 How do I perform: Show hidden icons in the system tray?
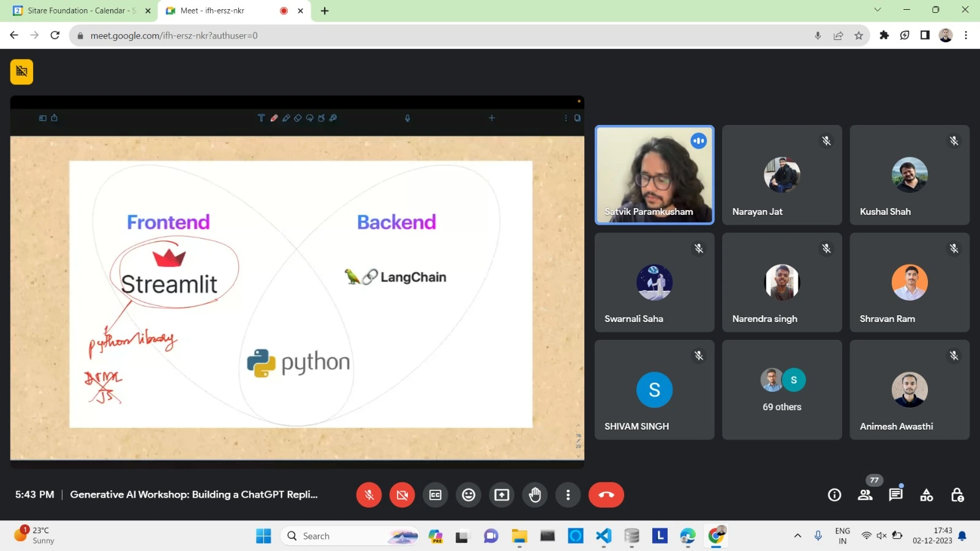click(797, 536)
